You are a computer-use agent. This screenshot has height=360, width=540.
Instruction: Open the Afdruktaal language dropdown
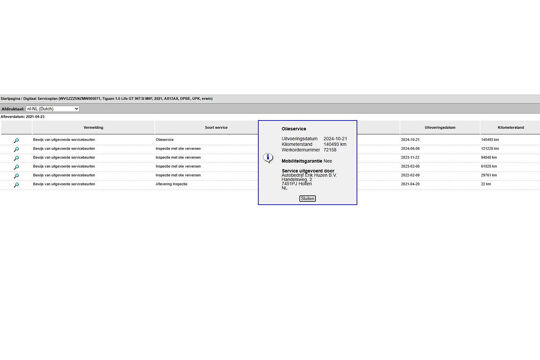click(53, 109)
